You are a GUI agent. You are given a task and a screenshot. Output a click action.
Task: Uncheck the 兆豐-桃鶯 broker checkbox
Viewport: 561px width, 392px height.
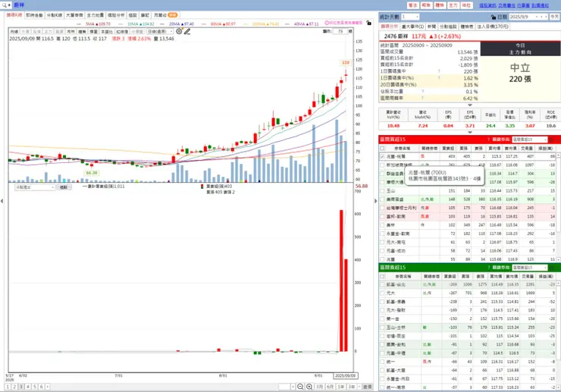(382, 156)
